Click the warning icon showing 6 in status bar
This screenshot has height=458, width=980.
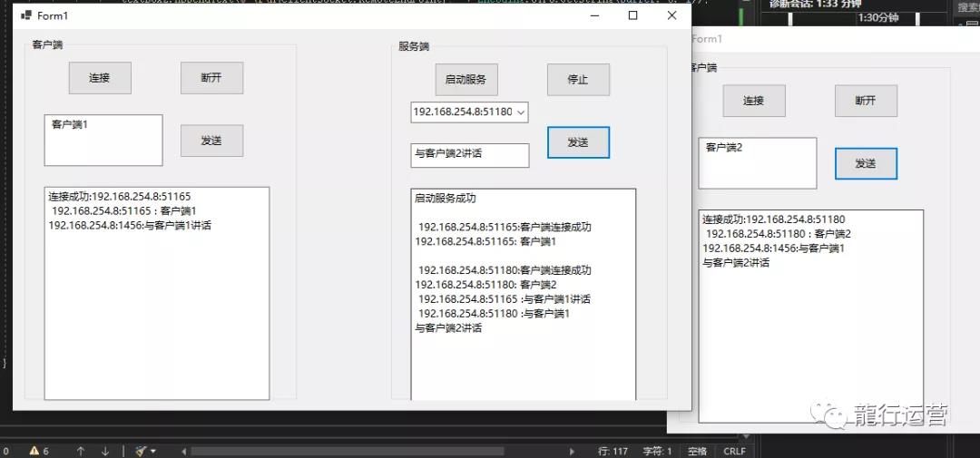tap(34, 451)
